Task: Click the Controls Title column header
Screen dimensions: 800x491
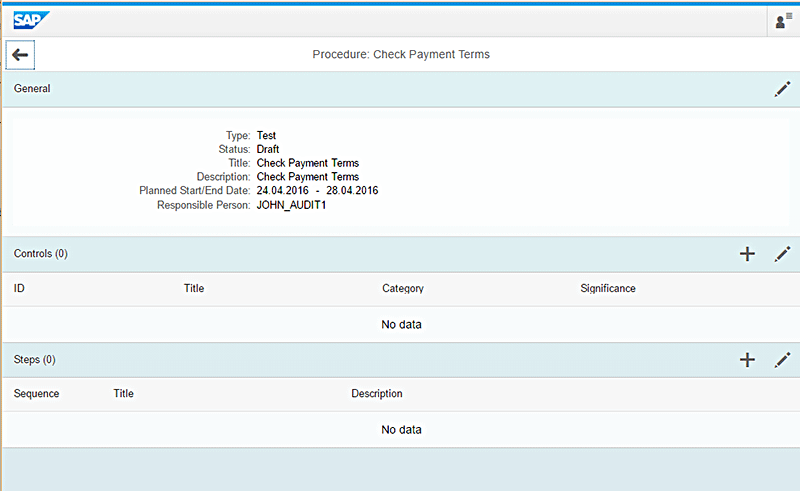Action: click(194, 289)
